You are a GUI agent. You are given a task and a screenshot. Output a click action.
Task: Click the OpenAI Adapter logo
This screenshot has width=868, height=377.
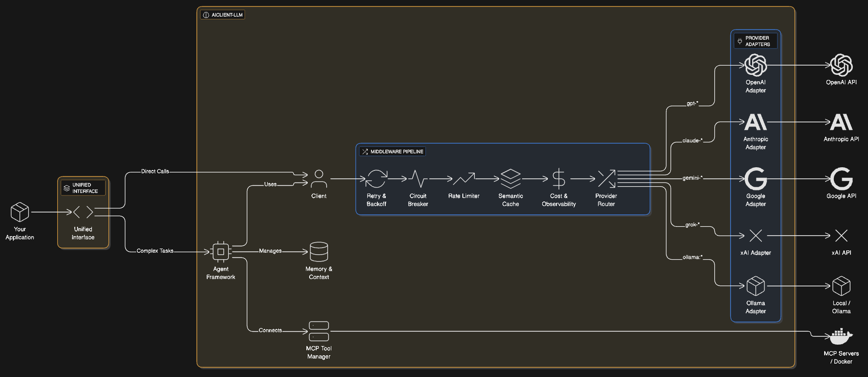(756, 65)
